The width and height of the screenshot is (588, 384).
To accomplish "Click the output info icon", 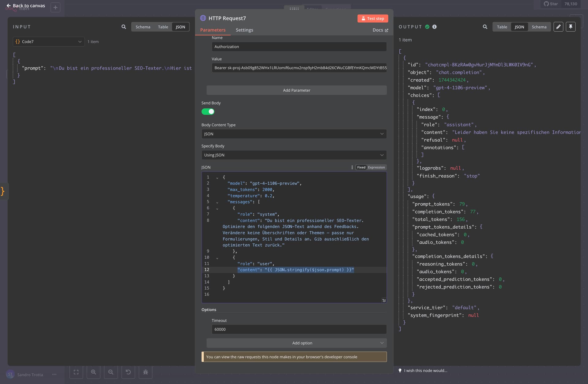I will [434, 27].
